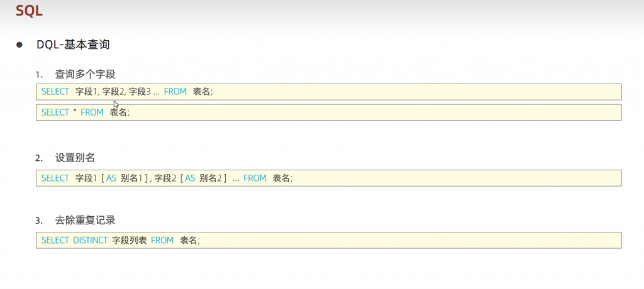Click 别名1 in the alias statement
This screenshot has width=644, height=289.
pyautogui.click(x=131, y=178)
